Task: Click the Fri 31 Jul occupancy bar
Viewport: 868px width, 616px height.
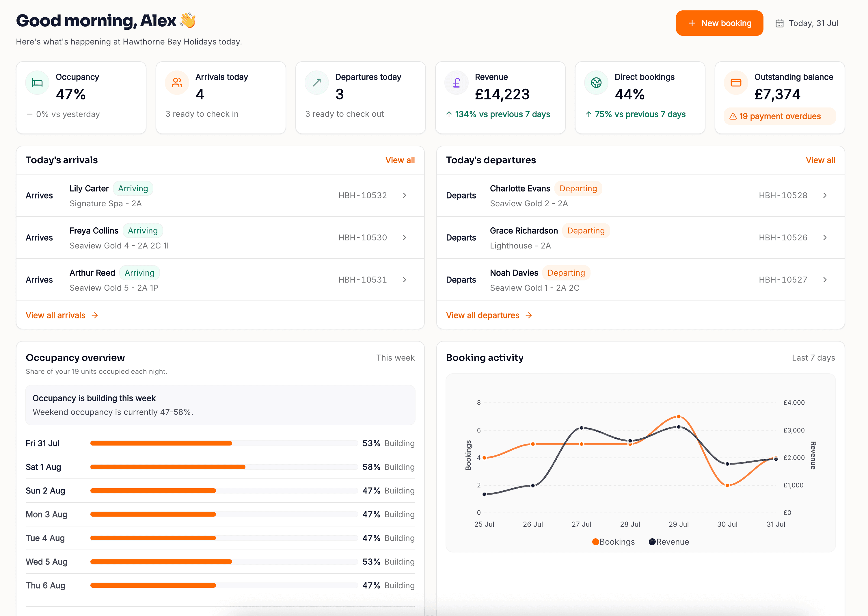Action: click(x=224, y=443)
